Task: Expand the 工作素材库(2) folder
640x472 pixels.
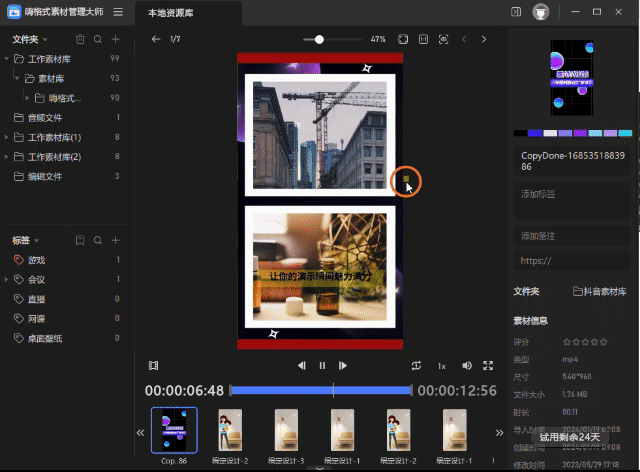Action: [6, 157]
